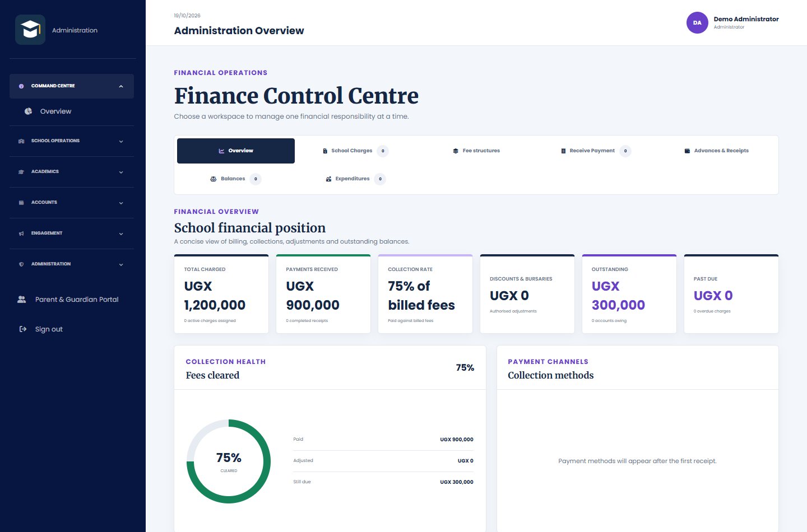This screenshot has width=807, height=532.
Task: Open the Parent & Guardian Portal link
Action: 72,300
